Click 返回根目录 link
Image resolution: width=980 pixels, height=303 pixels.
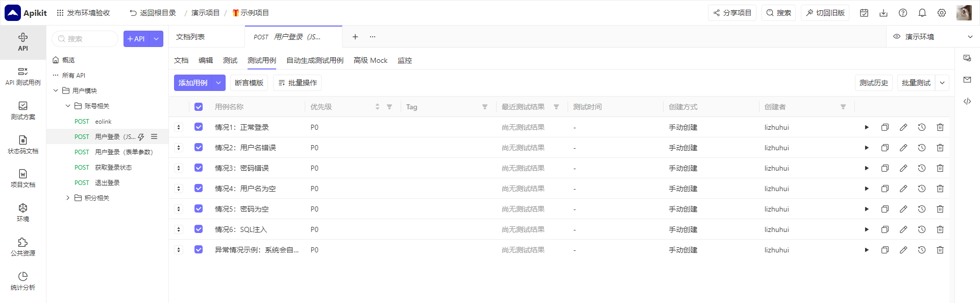pyautogui.click(x=153, y=13)
